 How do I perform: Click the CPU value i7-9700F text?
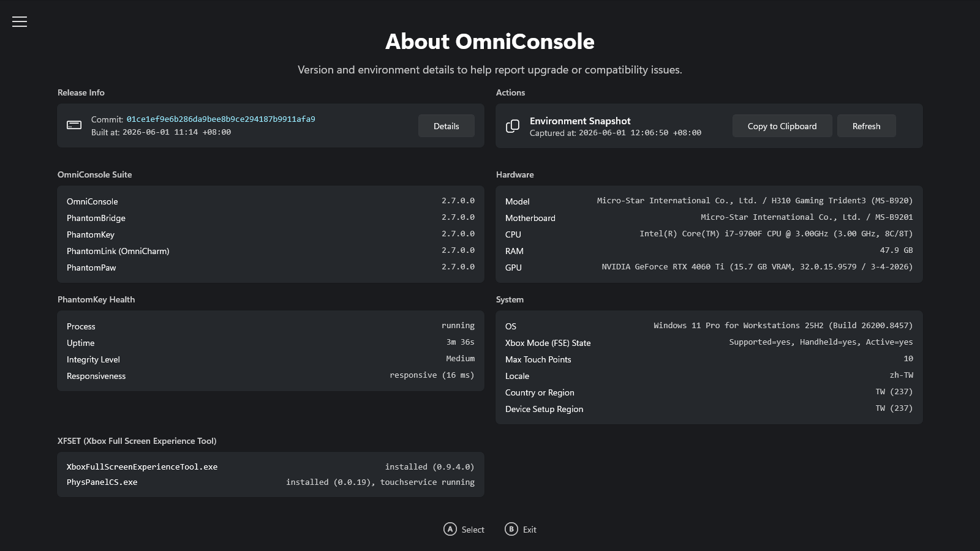776,234
